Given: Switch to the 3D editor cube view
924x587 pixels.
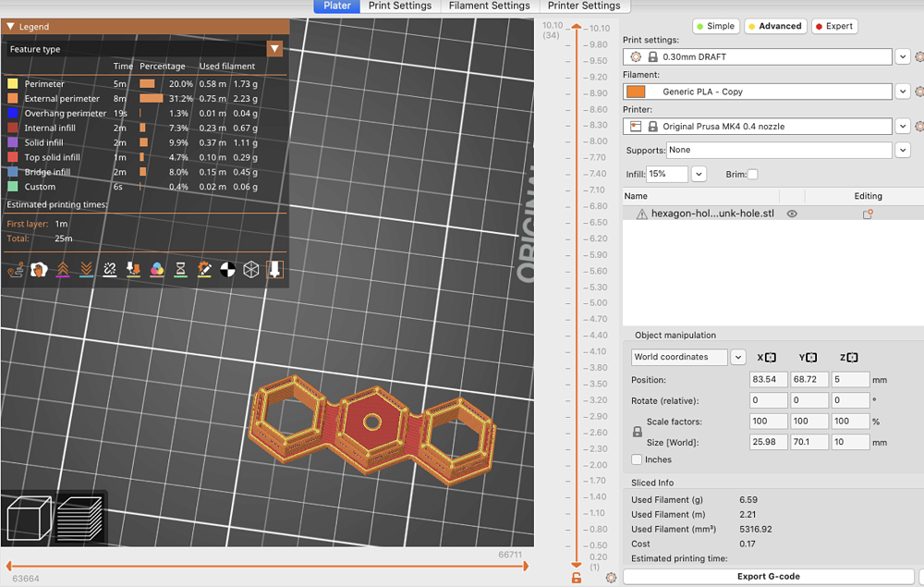Looking at the screenshot, I should (28, 519).
